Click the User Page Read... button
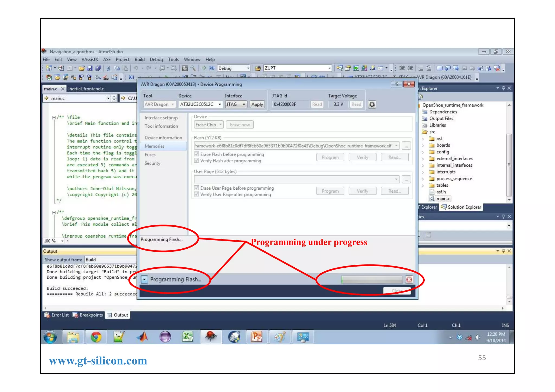The width and height of the screenshot is (555, 392). coord(395,191)
